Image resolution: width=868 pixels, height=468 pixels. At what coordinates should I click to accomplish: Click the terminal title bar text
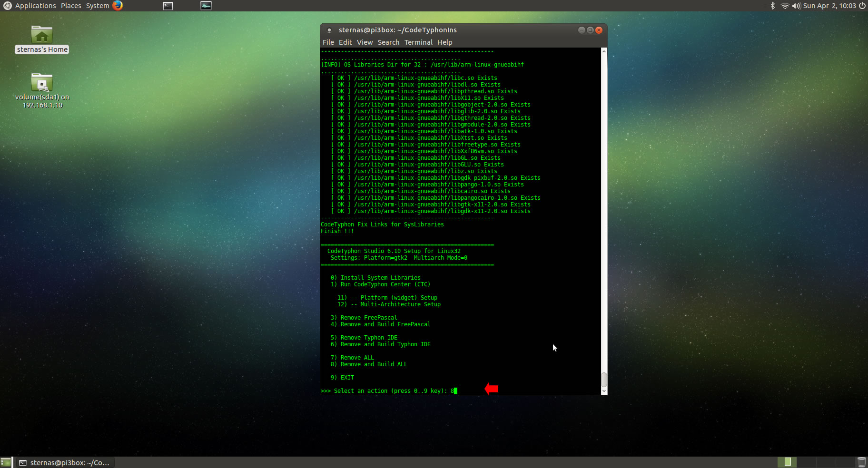point(397,30)
